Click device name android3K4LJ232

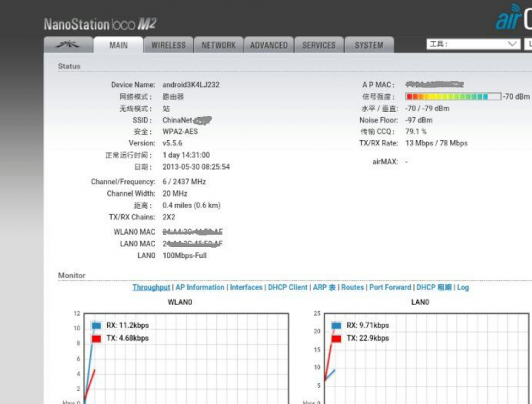coord(191,85)
